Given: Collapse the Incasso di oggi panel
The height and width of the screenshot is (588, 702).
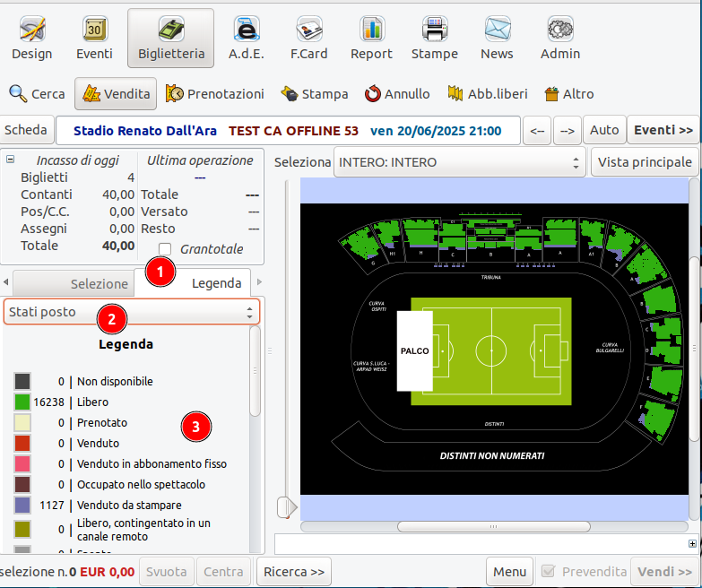Looking at the screenshot, I should point(10,160).
